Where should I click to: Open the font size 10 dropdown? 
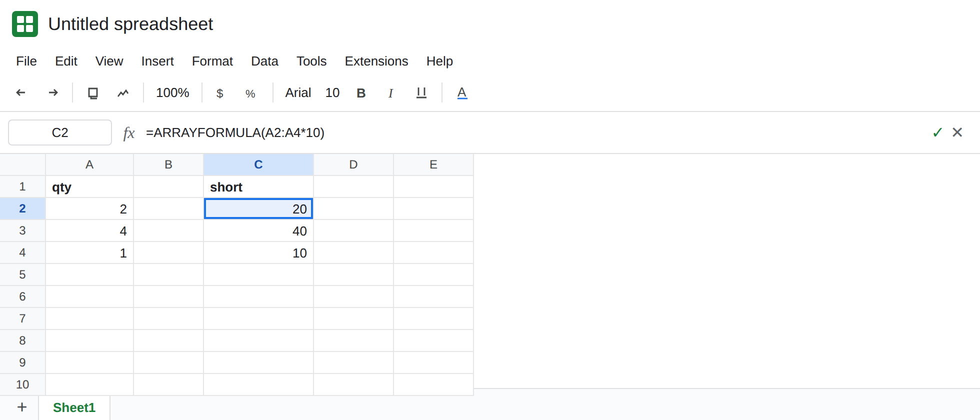click(332, 93)
